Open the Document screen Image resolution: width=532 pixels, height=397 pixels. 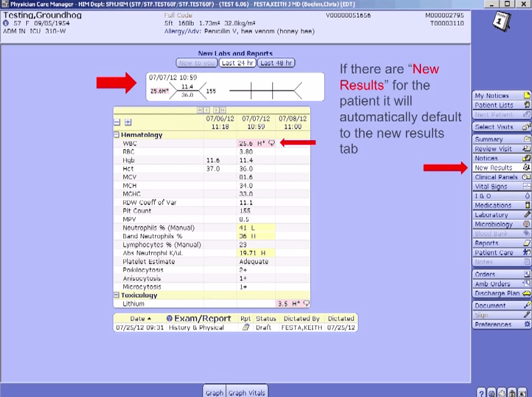(501, 306)
